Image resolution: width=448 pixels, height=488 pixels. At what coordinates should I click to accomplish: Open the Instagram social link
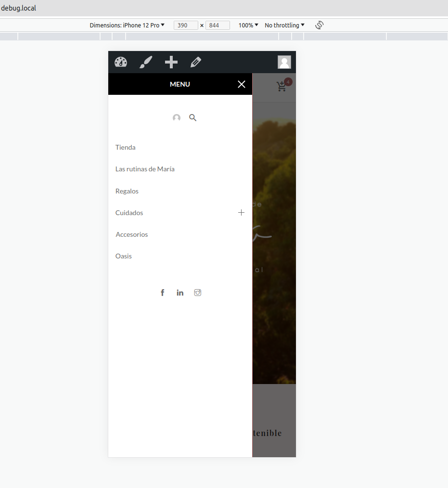(198, 293)
